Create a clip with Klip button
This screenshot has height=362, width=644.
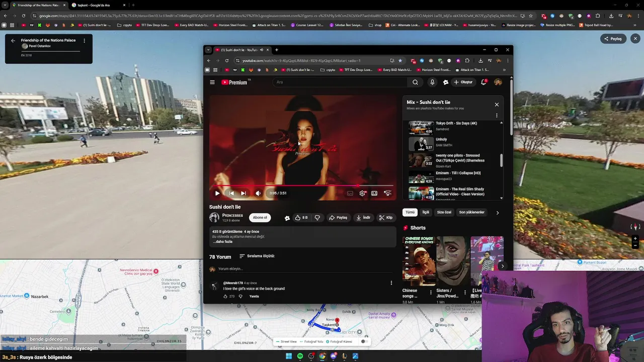pos(386,218)
